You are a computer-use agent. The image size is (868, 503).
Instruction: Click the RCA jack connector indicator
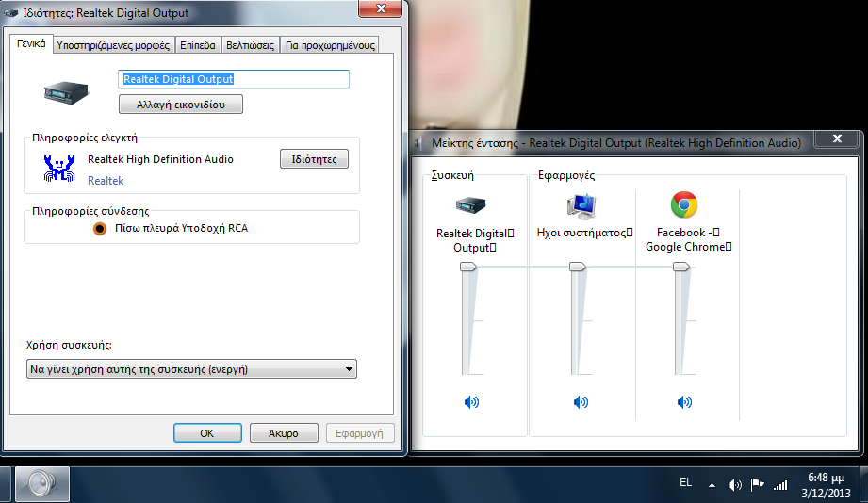coord(100,228)
